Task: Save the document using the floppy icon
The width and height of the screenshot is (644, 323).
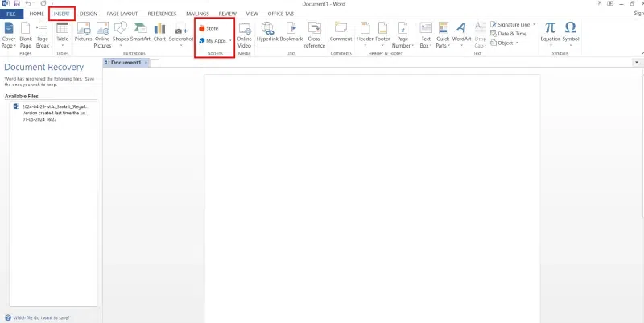Action: [x=17, y=4]
